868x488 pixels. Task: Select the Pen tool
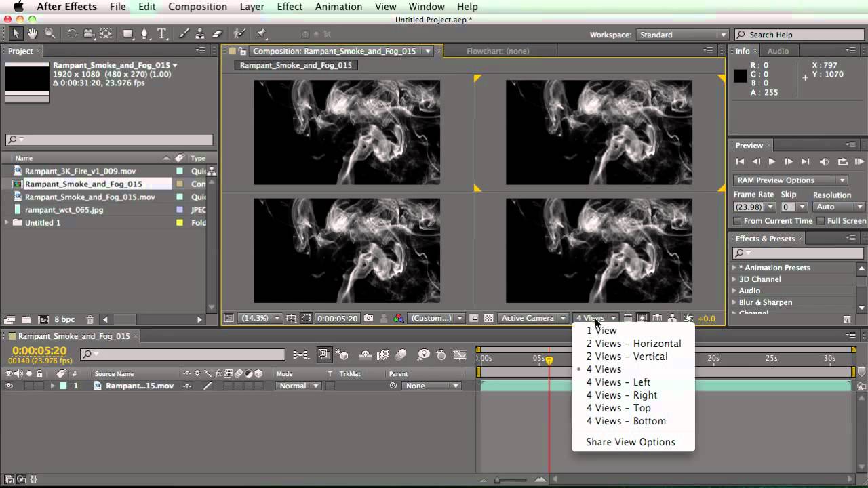(144, 33)
